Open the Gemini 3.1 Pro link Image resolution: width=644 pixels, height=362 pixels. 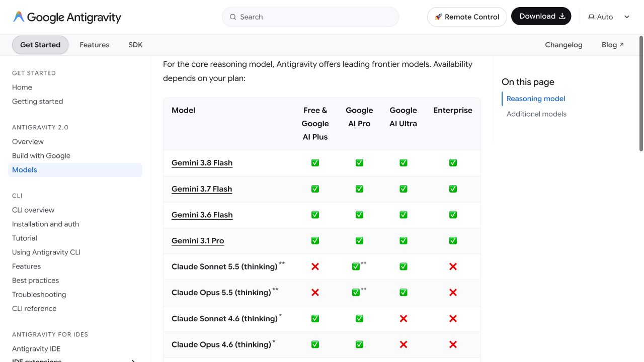198,241
